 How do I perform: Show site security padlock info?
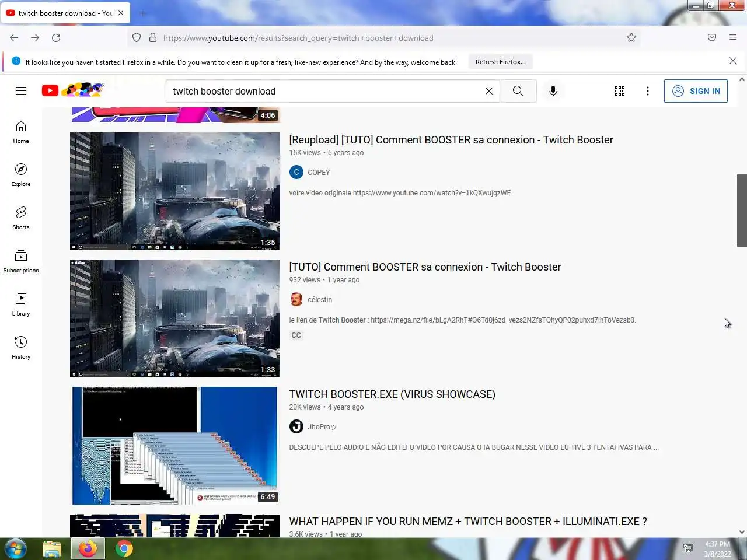coord(153,38)
